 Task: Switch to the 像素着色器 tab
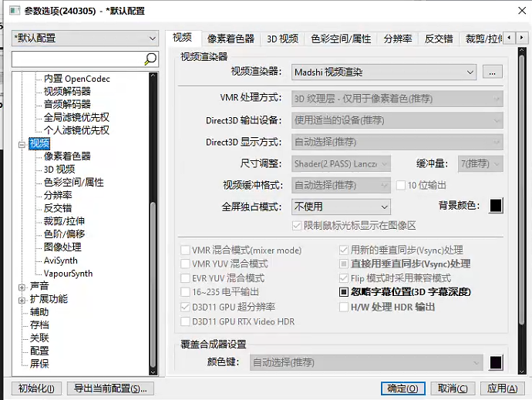click(x=229, y=39)
